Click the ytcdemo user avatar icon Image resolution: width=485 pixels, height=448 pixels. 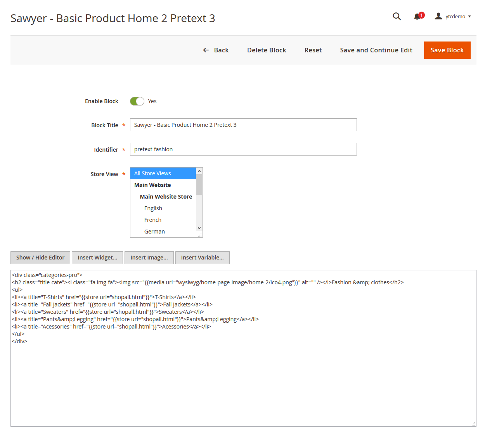(x=438, y=16)
